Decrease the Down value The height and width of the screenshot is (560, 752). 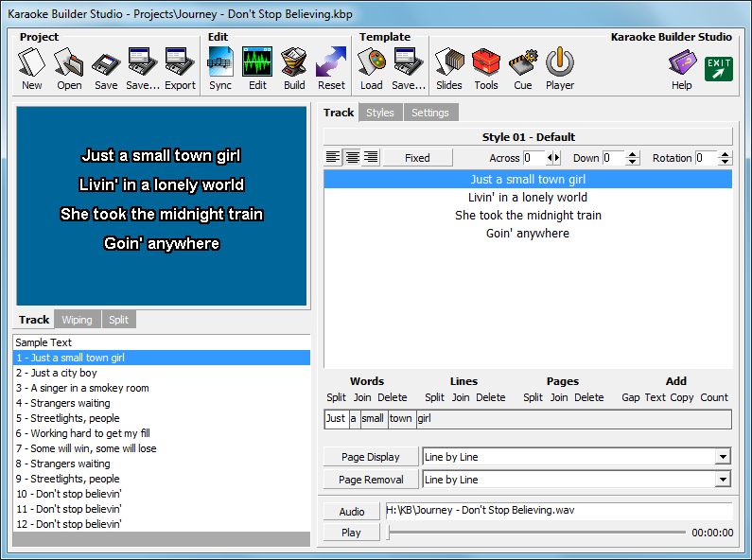tap(633, 162)
